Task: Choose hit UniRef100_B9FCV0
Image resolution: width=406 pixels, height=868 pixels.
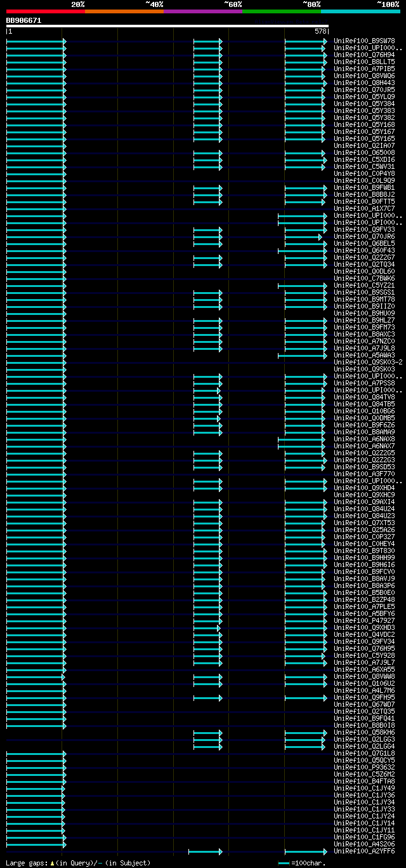Action: point(364,572)
